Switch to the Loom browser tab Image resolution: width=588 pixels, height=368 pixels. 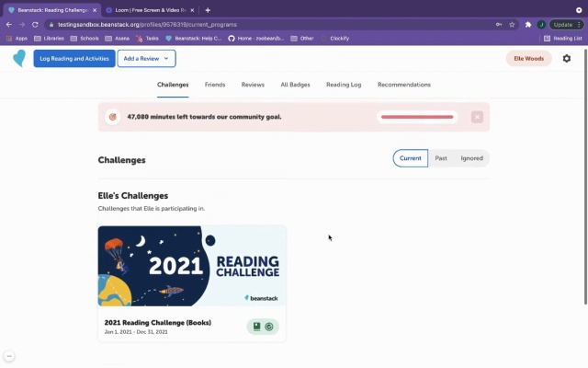[x=151, y=10]
